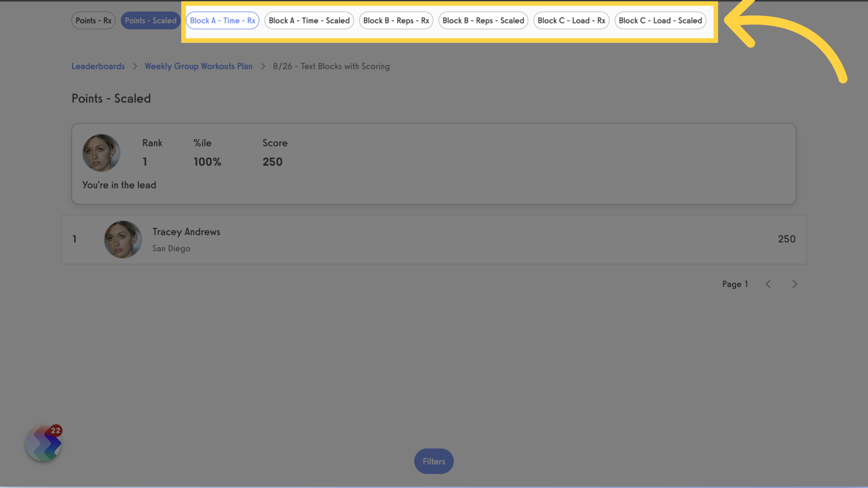Open the Filters menu
The image size is (868, 488).
(x=434, y=461)
